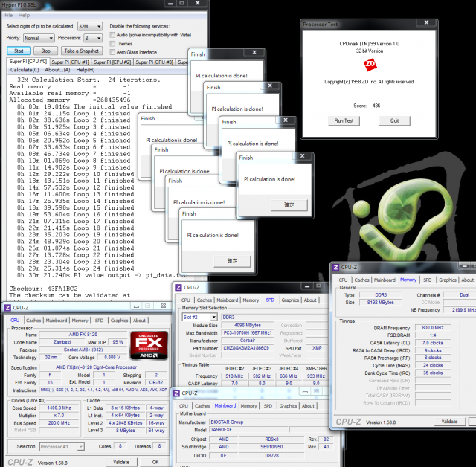Screen dimensions: 476x467
Task: Click Quit in Processor Test
Action: point(394,120)
